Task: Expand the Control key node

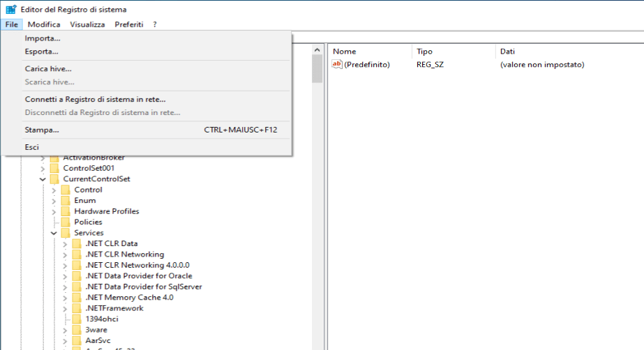Action: pos(54,190)
